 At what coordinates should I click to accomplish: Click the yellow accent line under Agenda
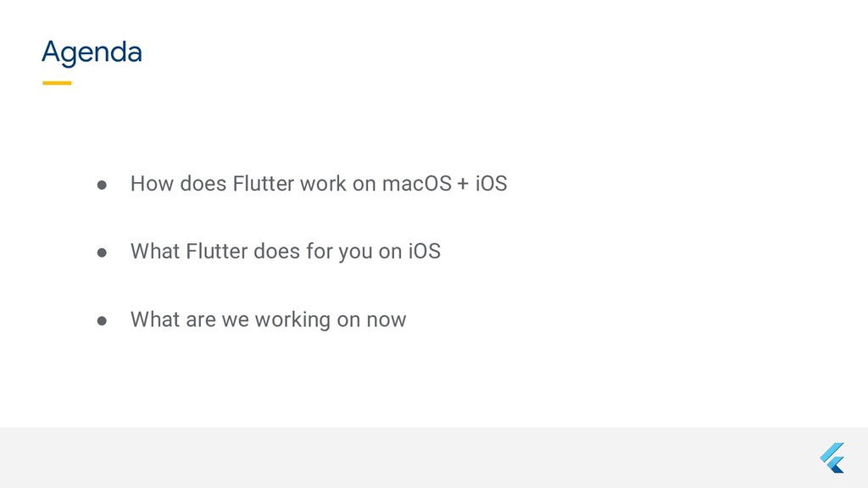pyautogui.click(x=57, y=83)
